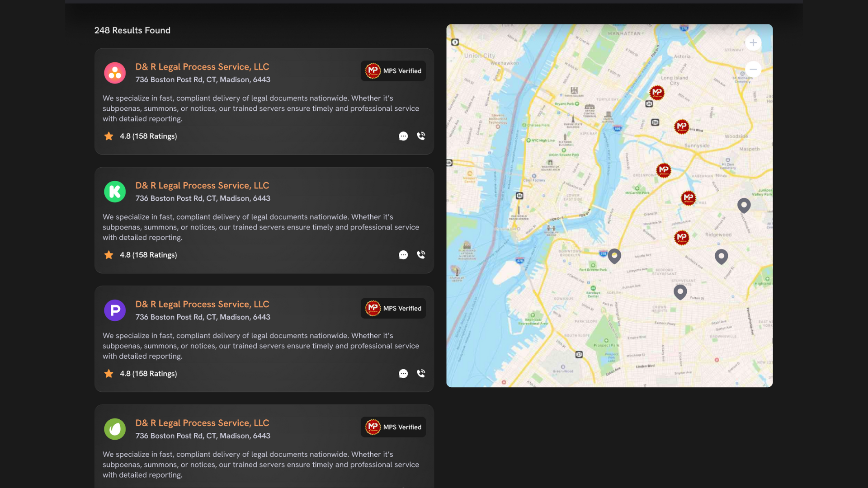868x488 pixels.
Task: Zoom out of the map
Action: (753, 69)
